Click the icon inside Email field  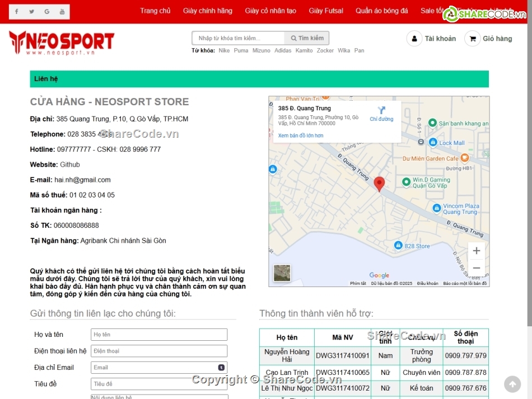(221, 368)
